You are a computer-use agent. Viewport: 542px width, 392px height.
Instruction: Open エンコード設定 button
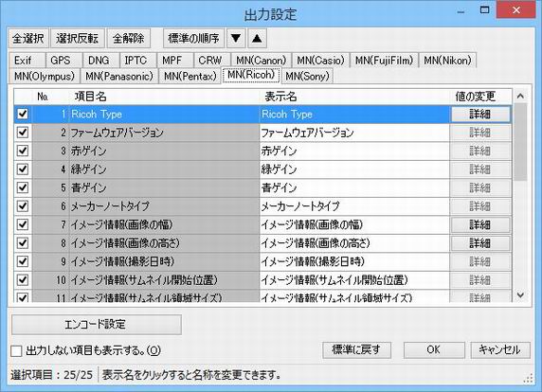pos(97,325)
